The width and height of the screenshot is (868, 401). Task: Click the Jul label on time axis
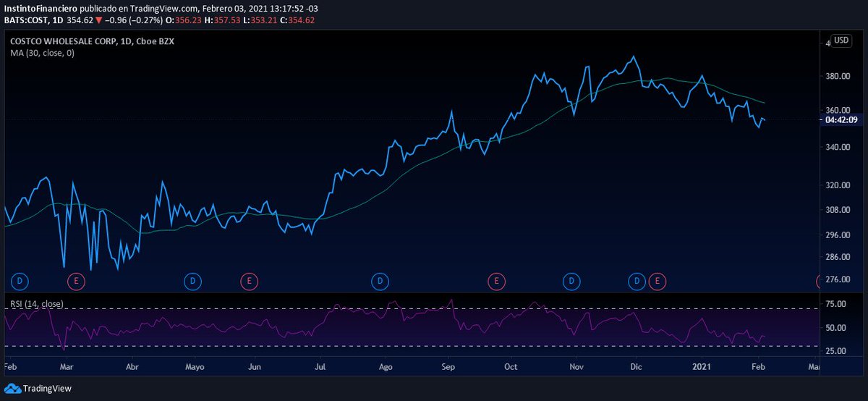tap(320, 367)
